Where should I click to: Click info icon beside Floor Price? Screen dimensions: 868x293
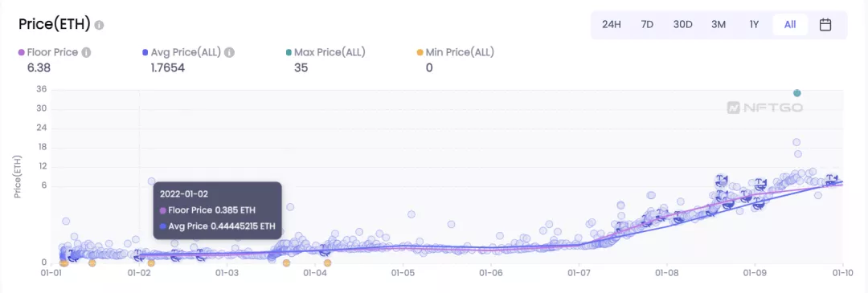(x=86, y=52)
